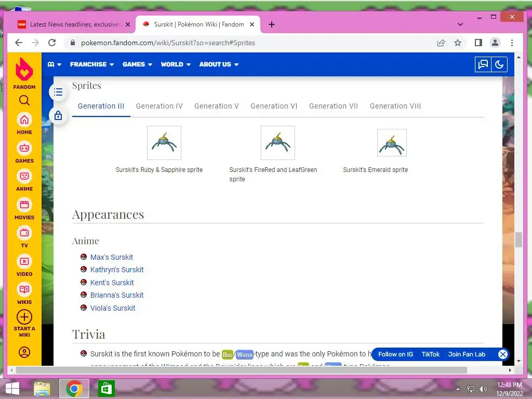This screenshot has width=532, height=399.
Task: Open the wiki discussions chat icon
Action: tap(483, 64)
